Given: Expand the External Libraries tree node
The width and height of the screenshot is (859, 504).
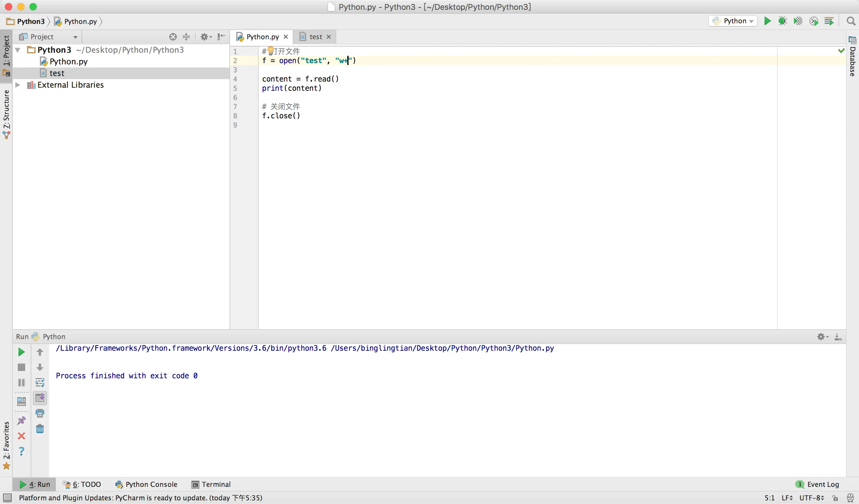Looking at the screenshot, I should pos(18,85).
